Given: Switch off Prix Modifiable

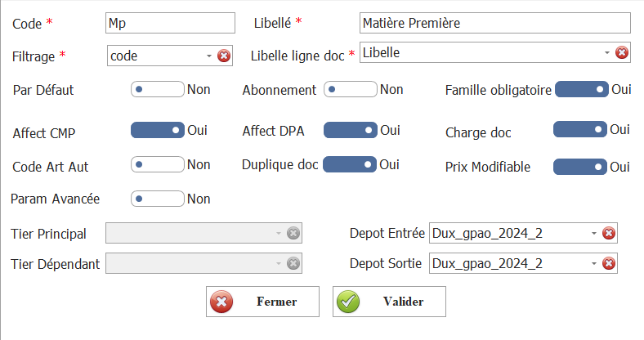Looking at the screenshot, I should click(579, 167).
